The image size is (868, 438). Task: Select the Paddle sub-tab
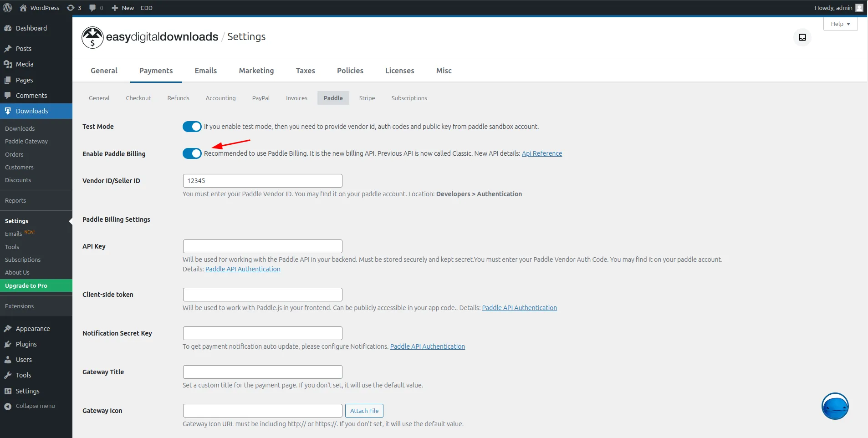333,98
